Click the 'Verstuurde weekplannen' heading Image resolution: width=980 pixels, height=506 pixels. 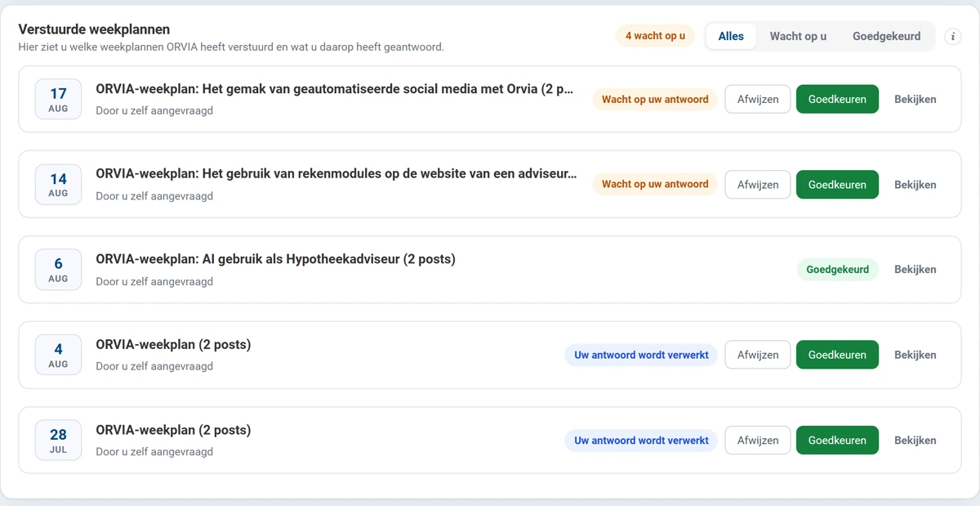point(94,29)
